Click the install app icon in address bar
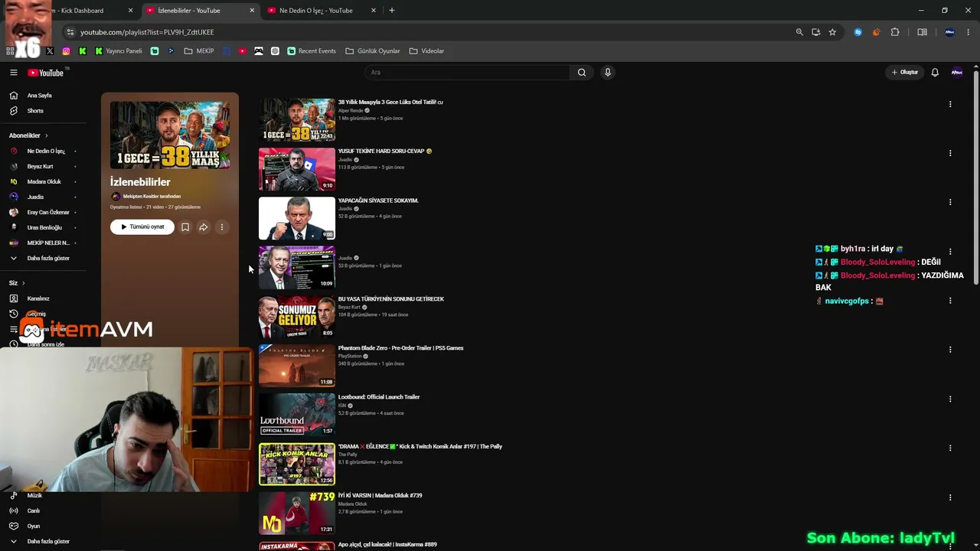Image resolution: width=980 pixels, height=551 pixels. (x=816, y=32)
